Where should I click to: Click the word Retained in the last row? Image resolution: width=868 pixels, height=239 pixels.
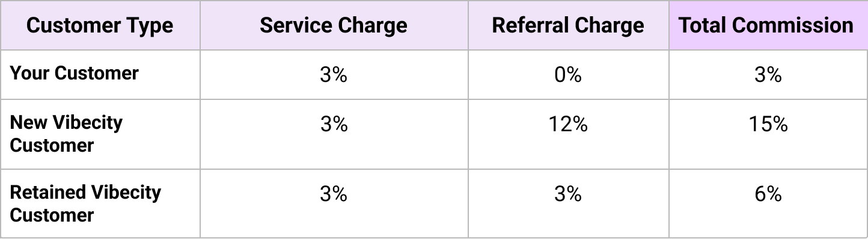click(48, 193)
